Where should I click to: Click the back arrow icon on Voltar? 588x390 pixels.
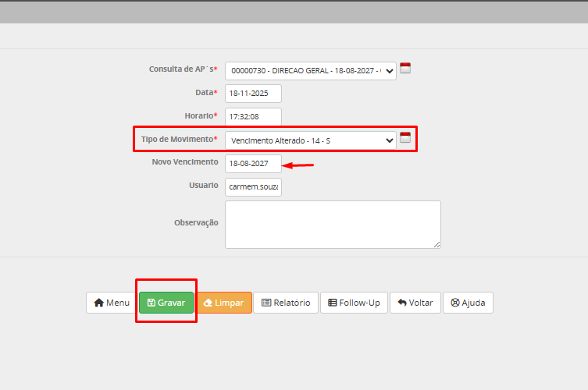(402, 303)
